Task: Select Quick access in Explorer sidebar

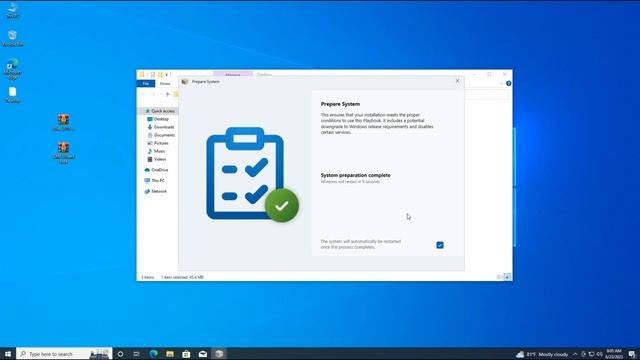Action: point(160,111)
